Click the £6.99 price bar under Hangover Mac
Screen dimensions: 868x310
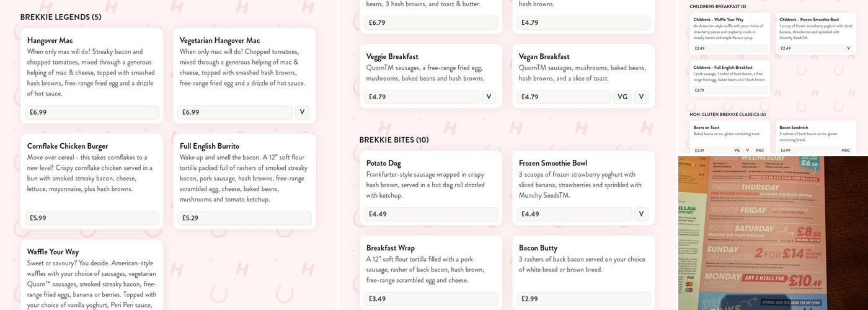(92, 112)
